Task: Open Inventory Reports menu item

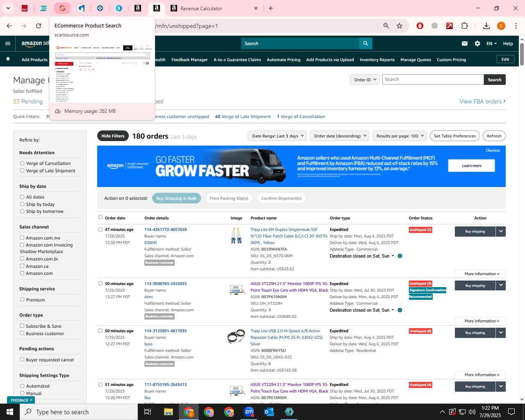Action: [x=377, y=59]
